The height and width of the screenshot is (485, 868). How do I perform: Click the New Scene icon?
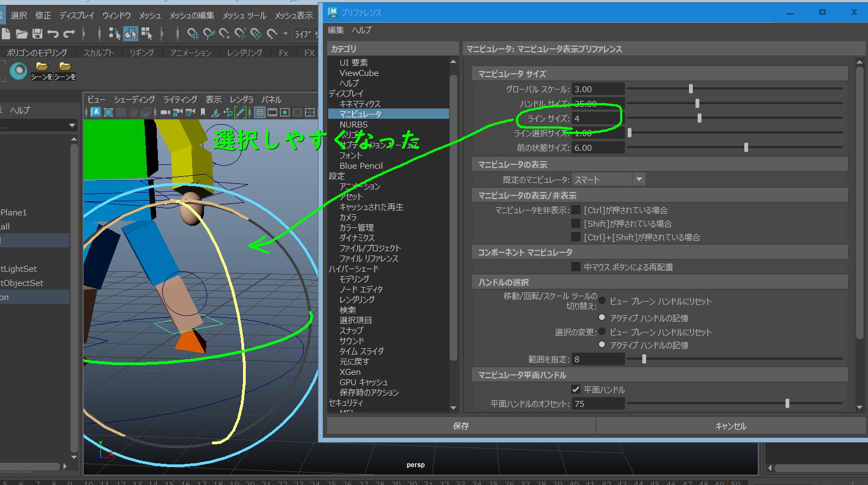tap(5, 34)
